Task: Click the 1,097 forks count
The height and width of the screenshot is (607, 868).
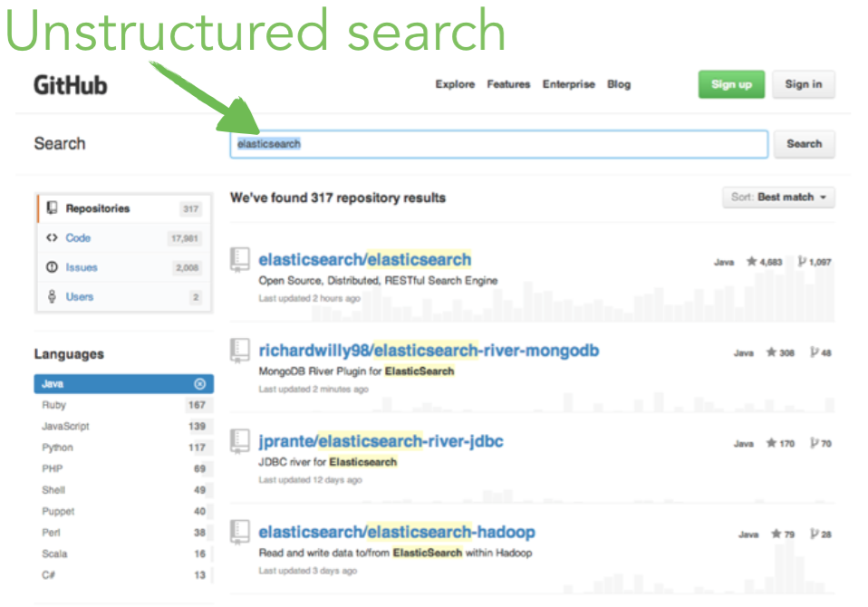Action: pyautogui.click(x=815, y=262)
